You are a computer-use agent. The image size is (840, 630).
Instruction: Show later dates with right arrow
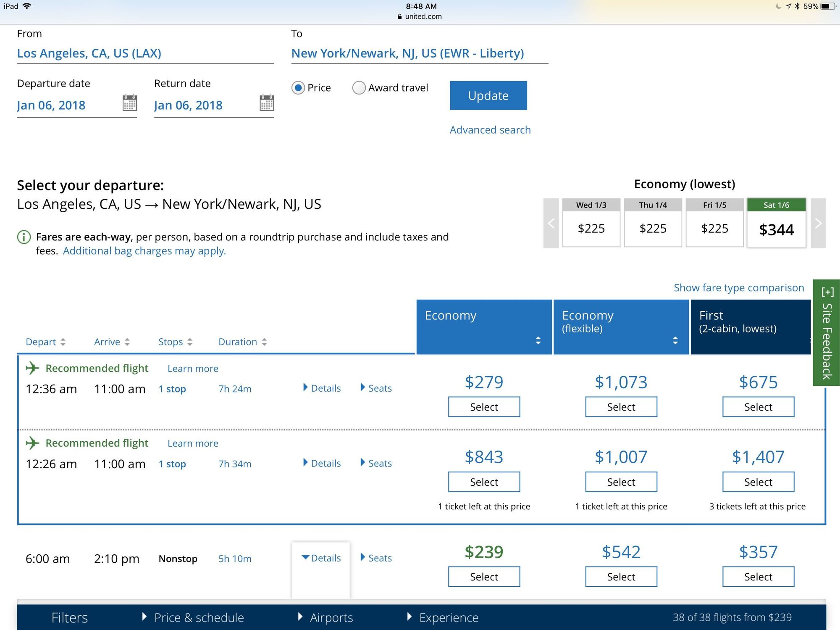pos(818,223)
